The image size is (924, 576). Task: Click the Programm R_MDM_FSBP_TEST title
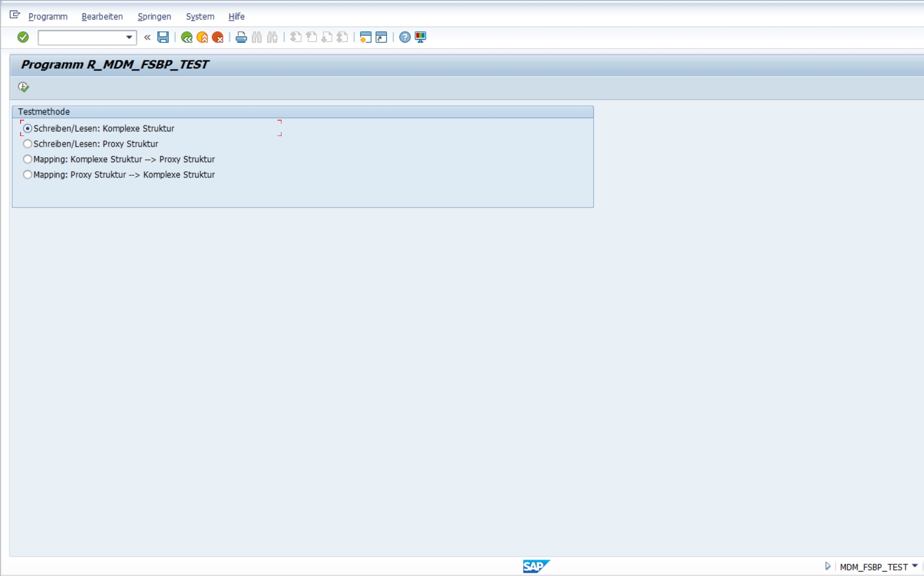[x=115, y=65]
